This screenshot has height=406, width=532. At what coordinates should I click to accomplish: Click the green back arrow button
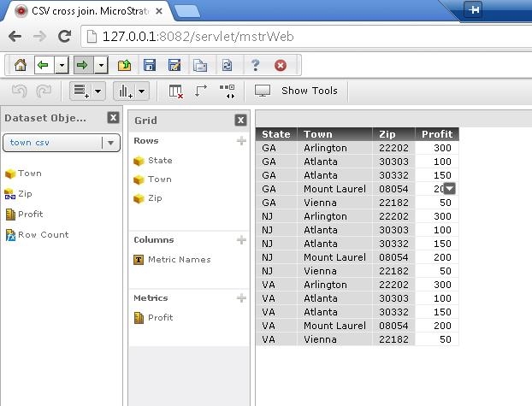(x=41, y=65)
